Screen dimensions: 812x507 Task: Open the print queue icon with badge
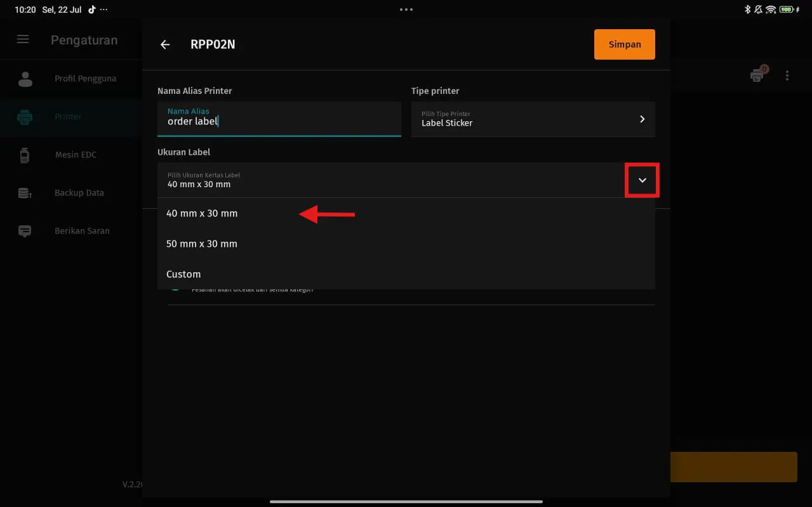(757, 76)
